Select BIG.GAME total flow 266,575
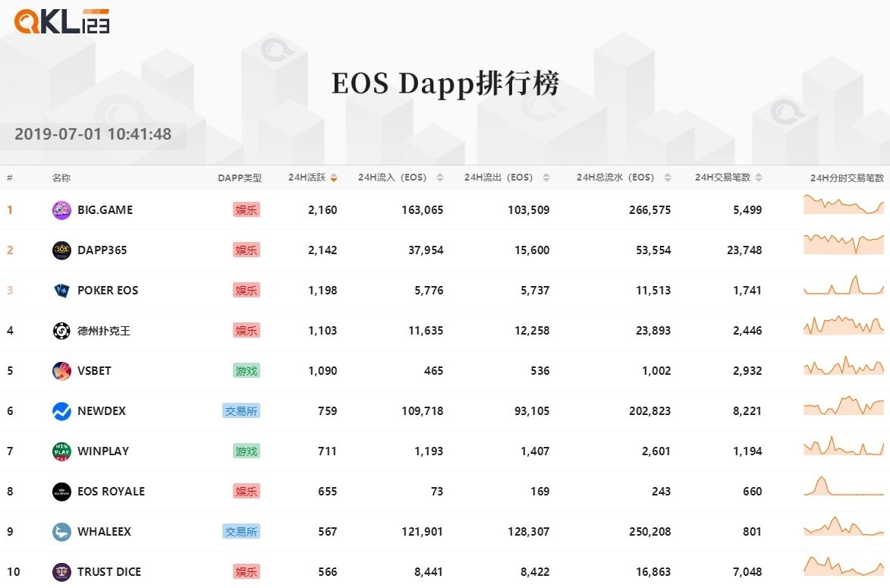Viewport: 890px width, 588px height. coord(650,210)
